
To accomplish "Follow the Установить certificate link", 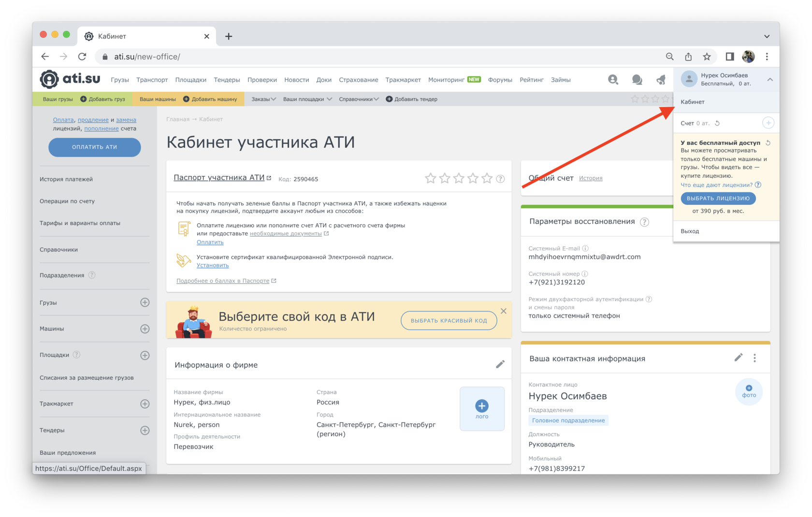I will tap(213, 265).
